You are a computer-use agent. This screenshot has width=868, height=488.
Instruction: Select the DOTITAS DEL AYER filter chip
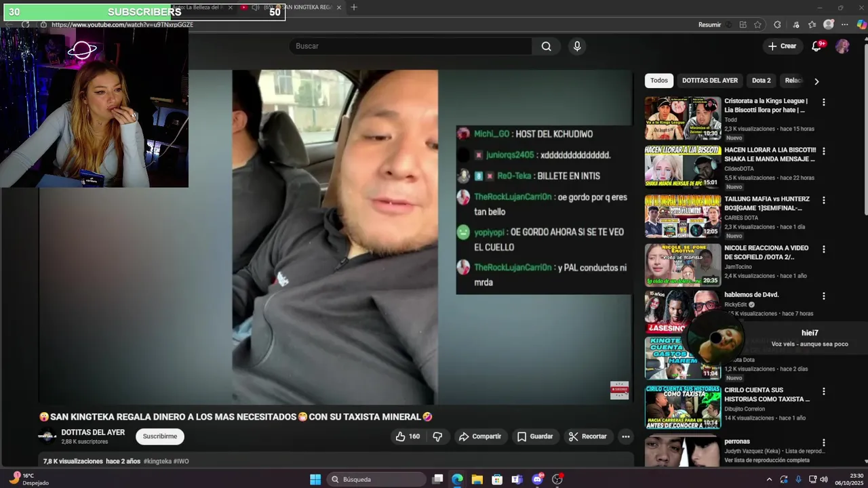(x=710, y=81)
